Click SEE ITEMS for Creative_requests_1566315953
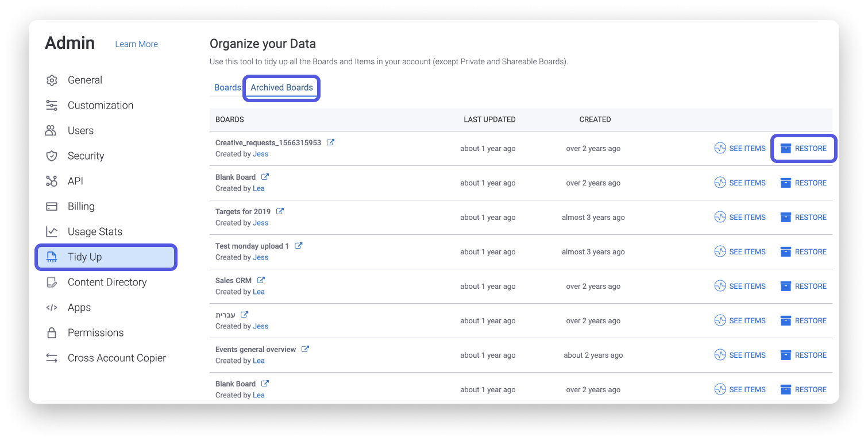868x441 pixels. [x=740, y=148]
